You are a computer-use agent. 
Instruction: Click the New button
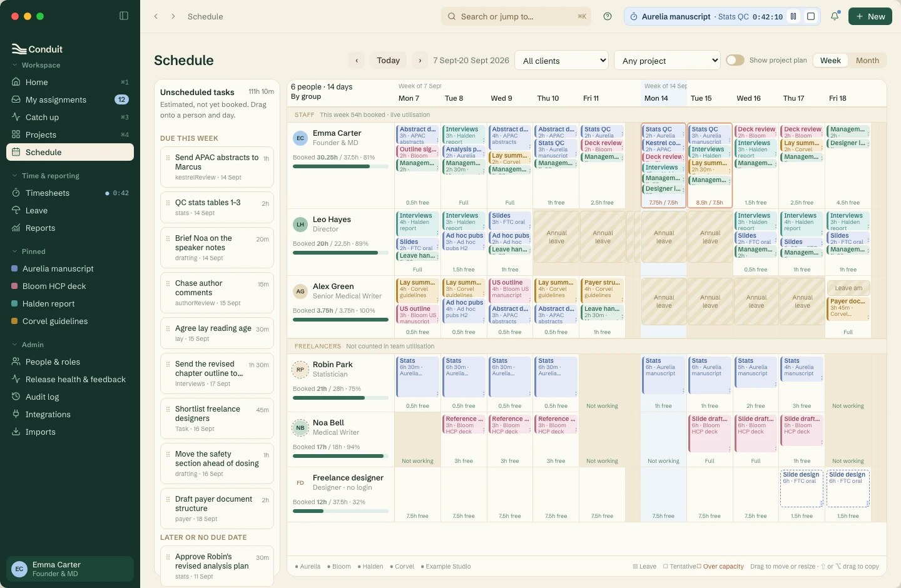click(870, 16)
